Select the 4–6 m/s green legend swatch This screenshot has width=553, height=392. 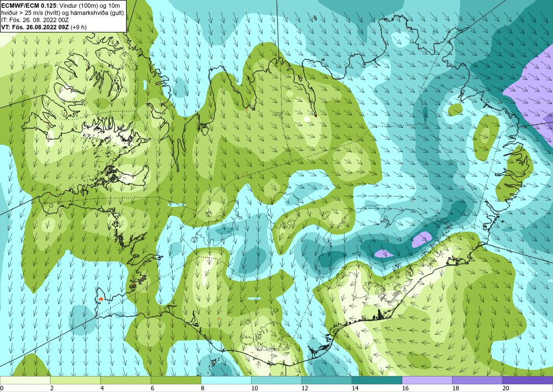pyautogui.click(x=126, y=380)
